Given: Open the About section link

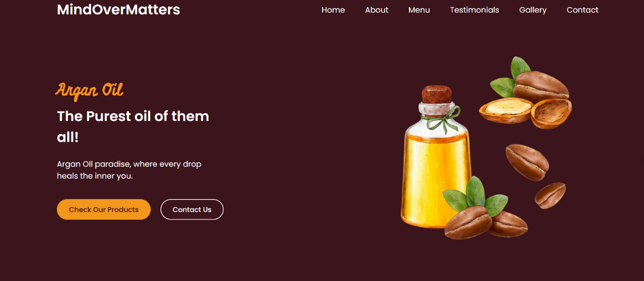Looking at the screenshot, I should pos(376,10).
